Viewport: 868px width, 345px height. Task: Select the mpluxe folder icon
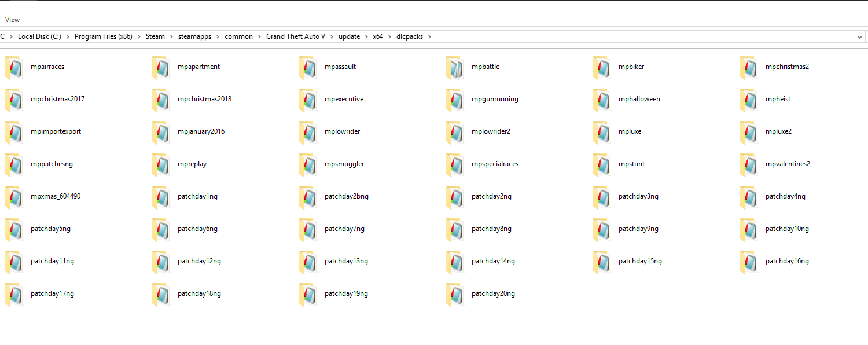[601, 132]
